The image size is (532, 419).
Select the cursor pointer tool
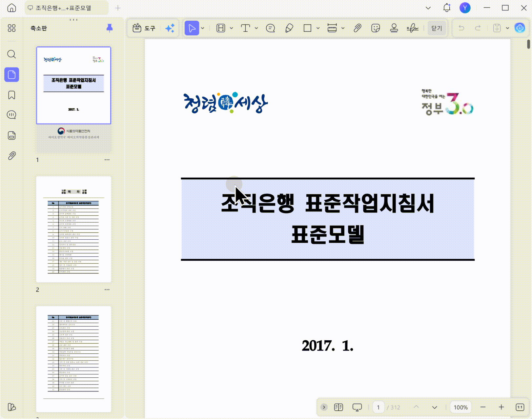pos(192,28)
